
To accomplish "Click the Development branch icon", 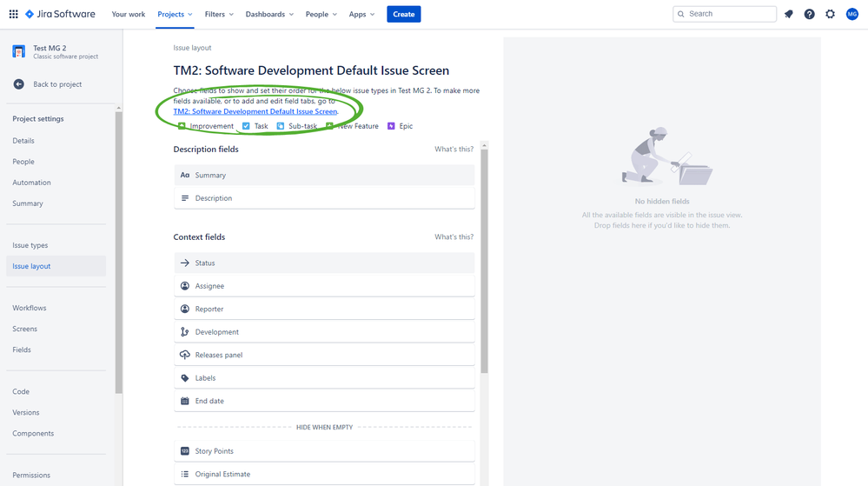I will [x=185, y=332].
